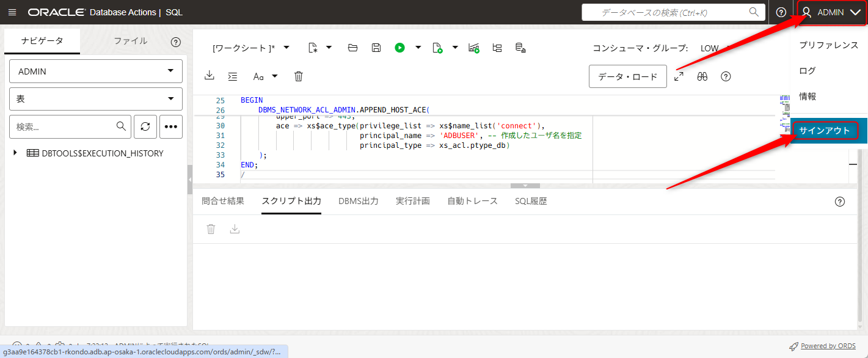This screenshot has height=358, width=868.
Task: Open the hamburger navigation menu
Action: coord(12,12)
